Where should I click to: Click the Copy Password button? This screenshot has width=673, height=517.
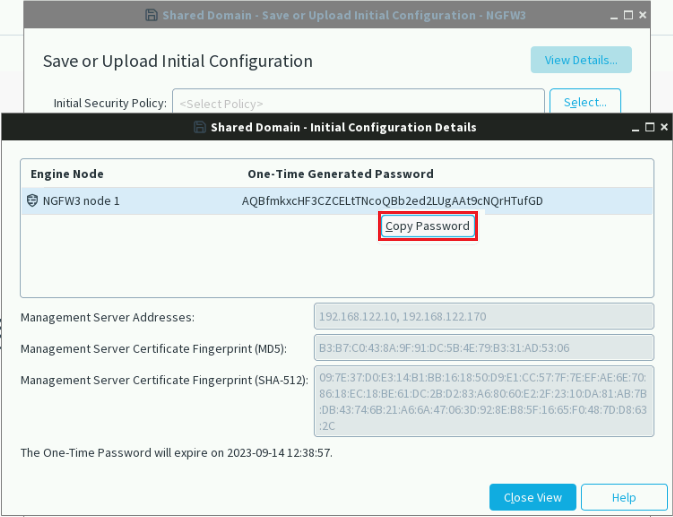428,226
